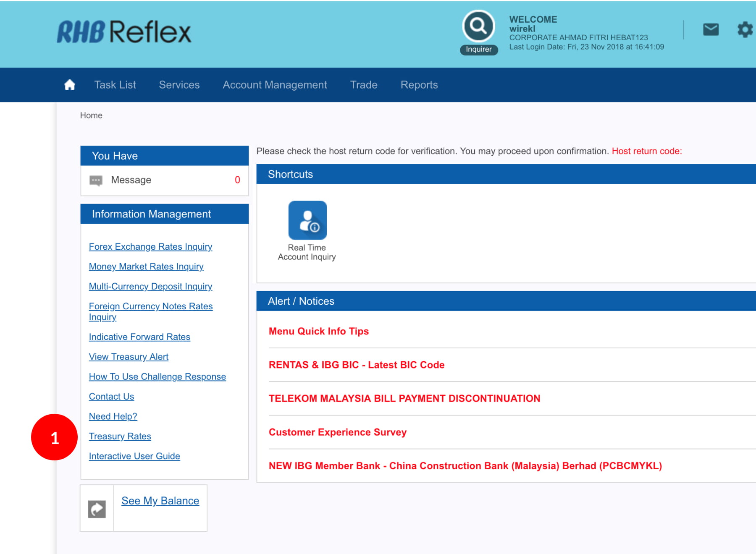
Task: Open Real Time Account Inquiry shortcut
Action: (307, 220)
